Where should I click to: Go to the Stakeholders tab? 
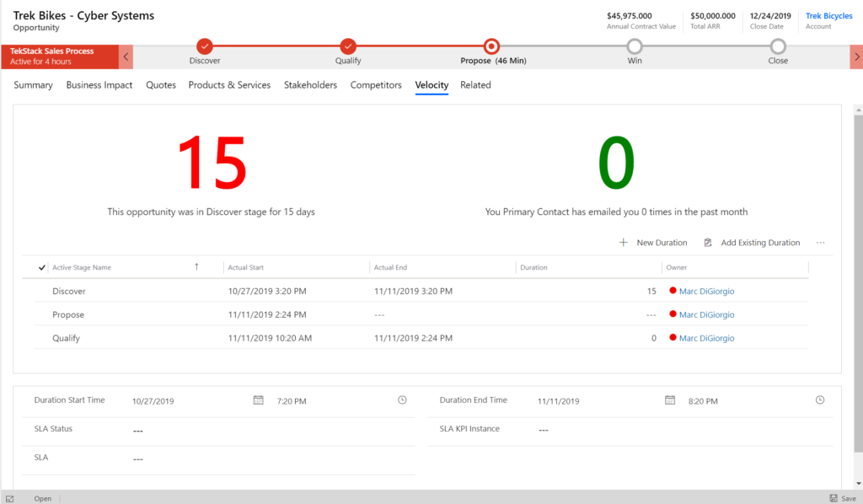(310, 85)
